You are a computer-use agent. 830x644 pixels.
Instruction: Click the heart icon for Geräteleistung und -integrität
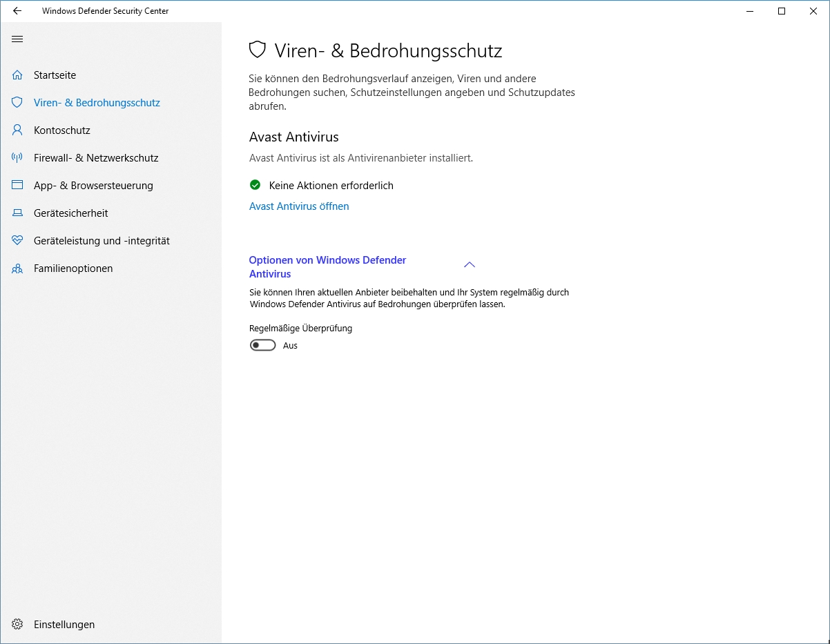(17, 240)
